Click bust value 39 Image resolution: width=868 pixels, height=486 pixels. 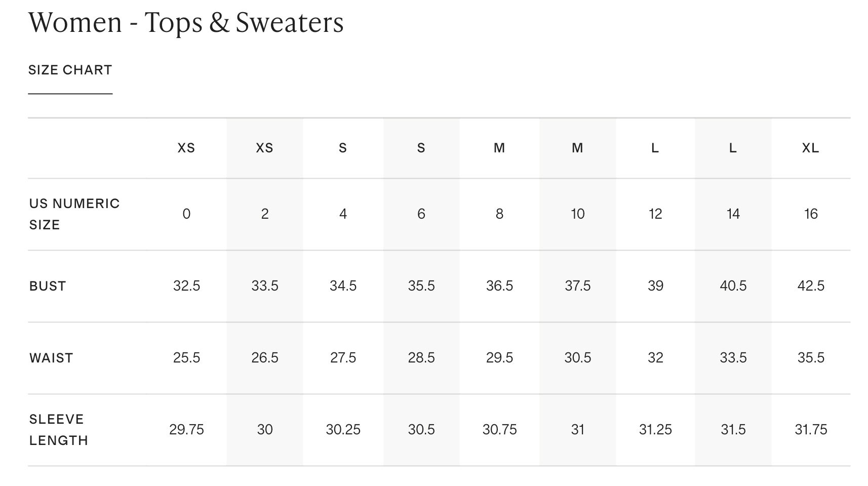pyautogui.click(x=655, y=286)
